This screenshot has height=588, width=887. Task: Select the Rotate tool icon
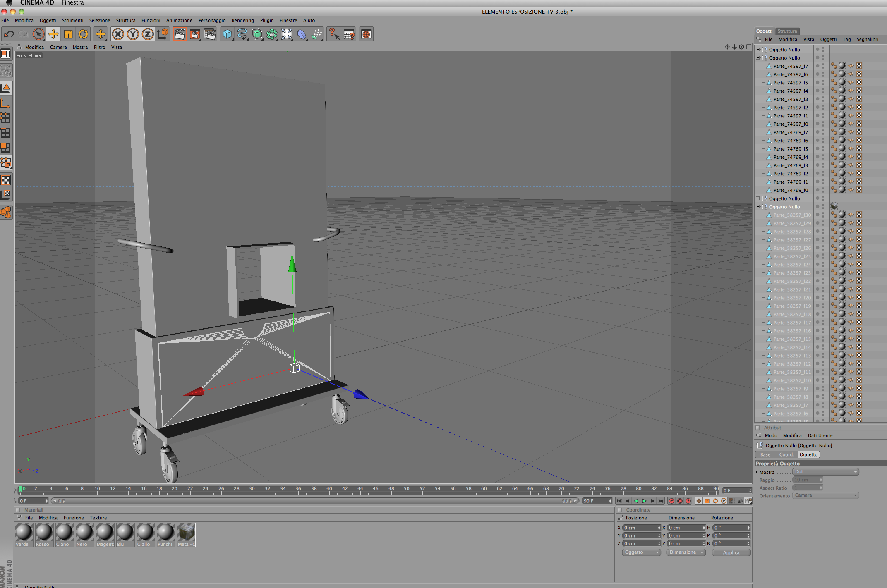[83, 34]
